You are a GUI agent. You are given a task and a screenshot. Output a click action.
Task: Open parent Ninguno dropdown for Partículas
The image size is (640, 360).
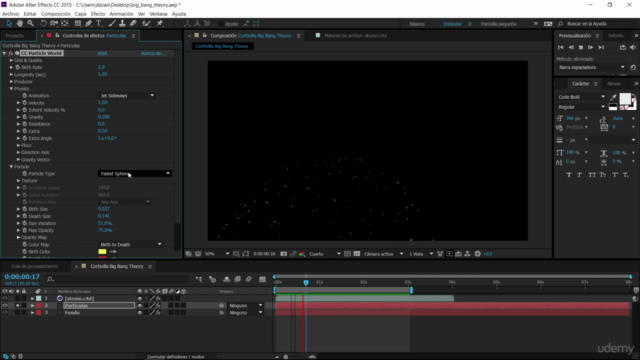[x=245, y=305]
